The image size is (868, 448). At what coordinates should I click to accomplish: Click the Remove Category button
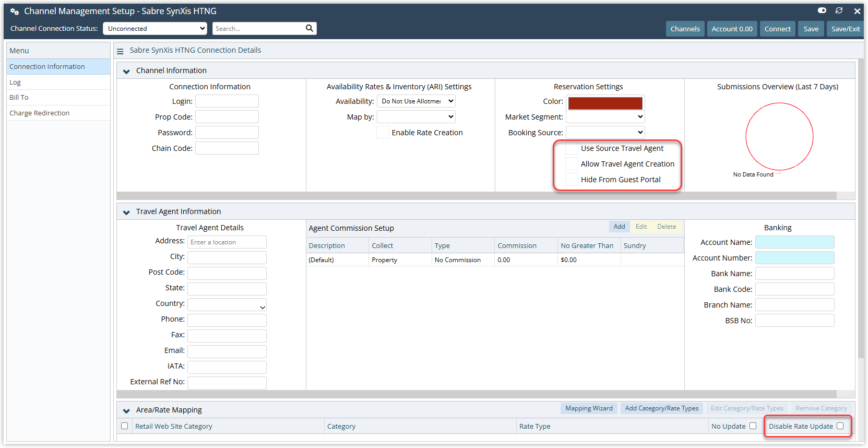[x=821, y=408]
